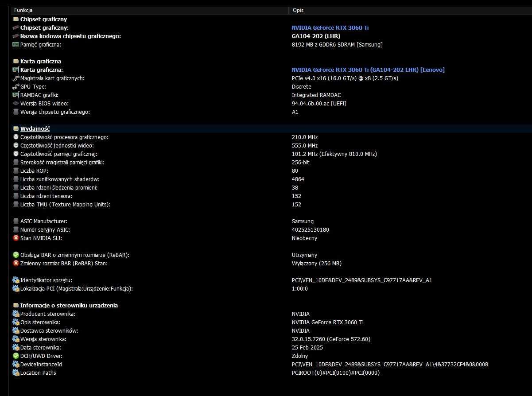532x396 pixels.
Task: Select the blue NVIDIA GeForce RTX 3060 Ti chipset value
Action: click(330, 27)
